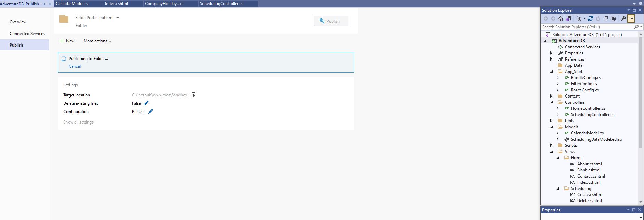The image size is (644, 220).
Task: Expand the Scripts folder
Action: (551, 145)
